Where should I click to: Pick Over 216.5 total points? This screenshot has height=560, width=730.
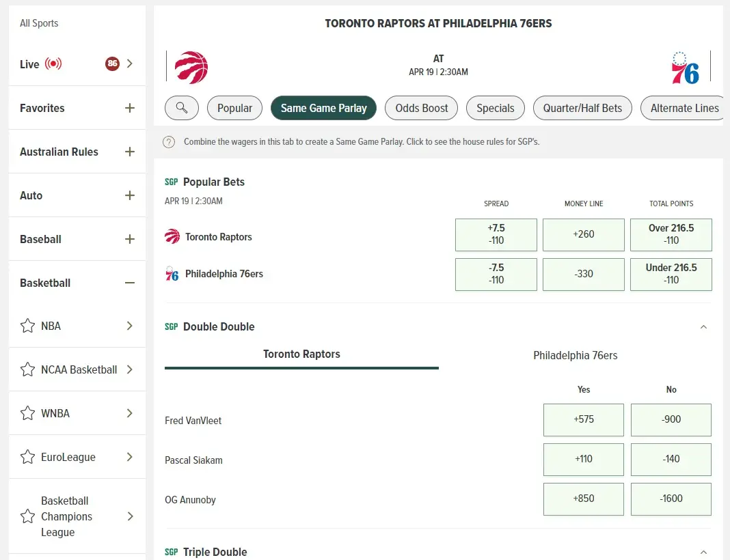click(x=671, y=234)
